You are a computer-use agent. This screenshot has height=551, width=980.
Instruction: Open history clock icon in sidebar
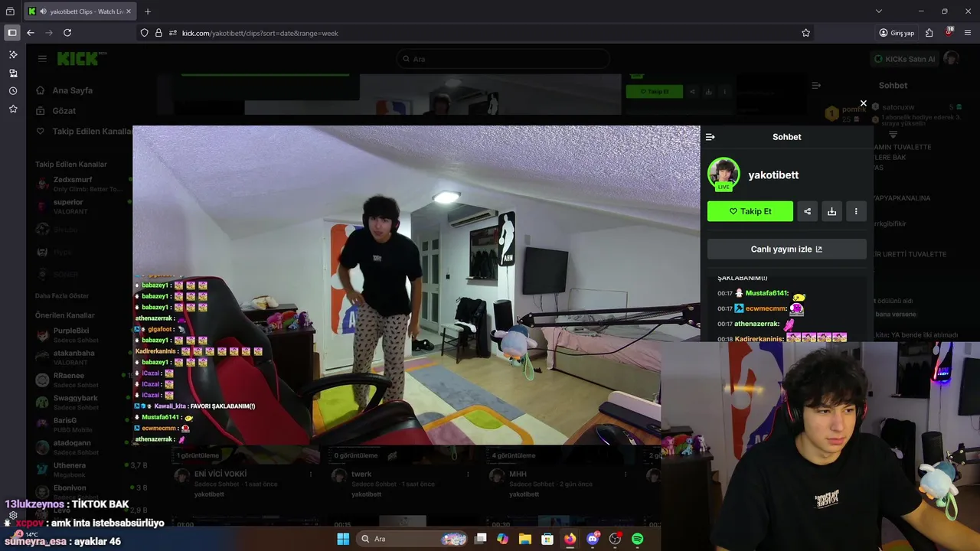click(13, 91)
